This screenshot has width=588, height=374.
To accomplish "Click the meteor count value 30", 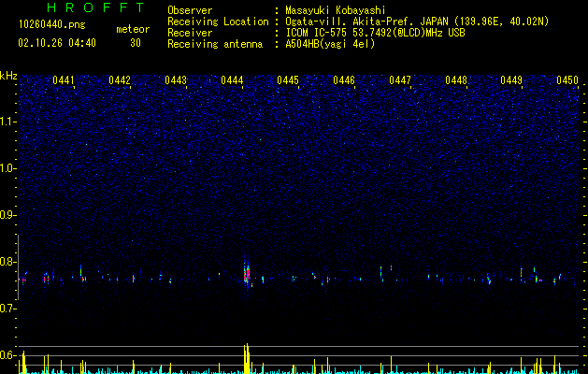I will coord(136,43).
